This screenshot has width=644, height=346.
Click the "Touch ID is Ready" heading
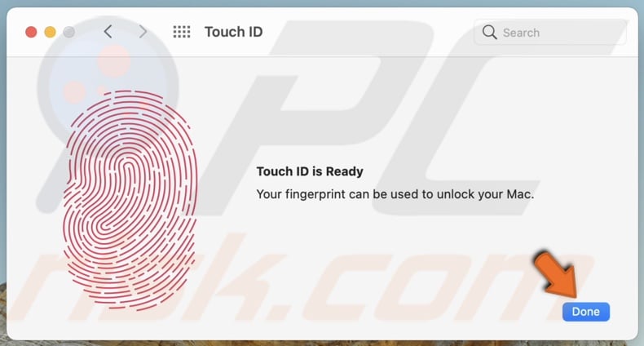(310, 171)
